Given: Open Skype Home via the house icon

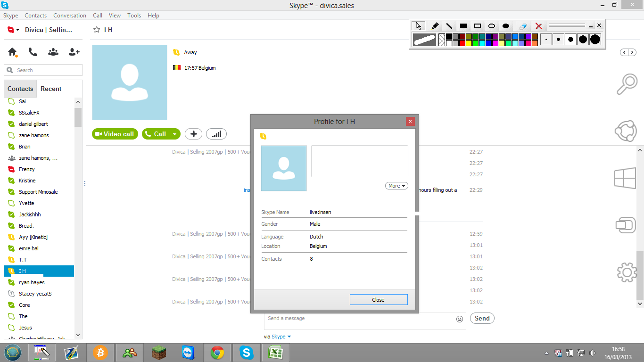Looking at the screenshot, I should [x=13, y=52].
